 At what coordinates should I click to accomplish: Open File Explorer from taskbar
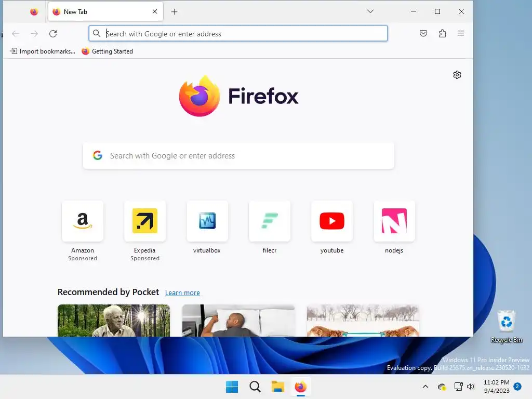pyautogui.click(x=278, y=387)
